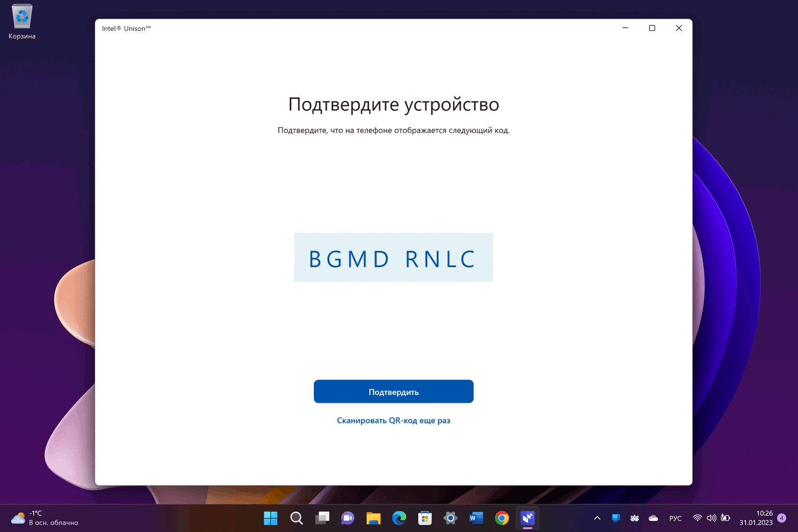Launch the Chat app from taskbar
The width and height of the screenshot is (798, 532).
[x=348, y=518]
